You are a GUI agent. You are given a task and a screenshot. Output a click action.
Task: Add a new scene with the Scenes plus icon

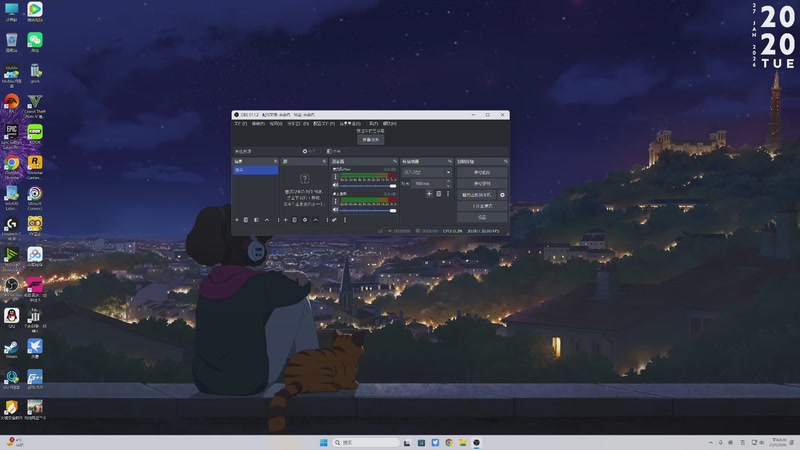[237, 220]
